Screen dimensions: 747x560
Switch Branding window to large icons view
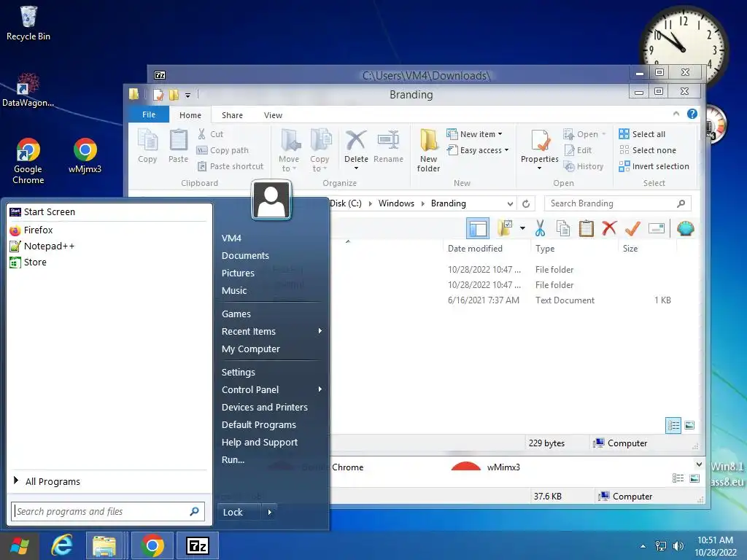click(689, 425)
